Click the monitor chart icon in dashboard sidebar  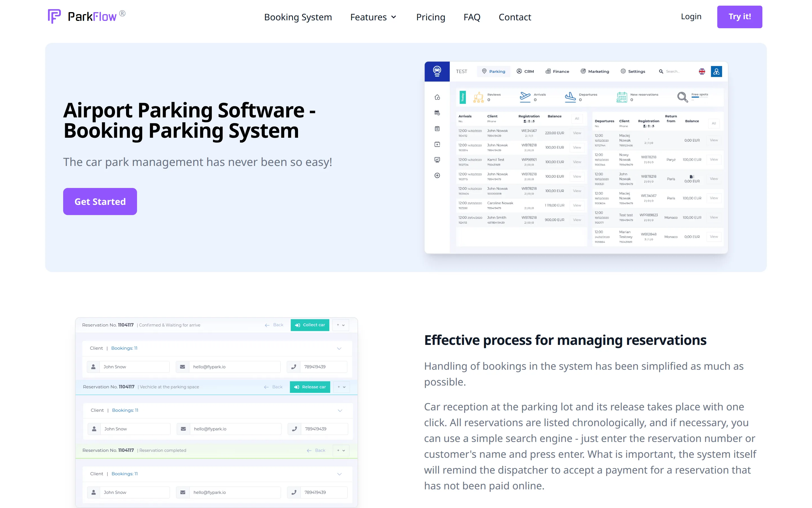(x=437, y=159)
